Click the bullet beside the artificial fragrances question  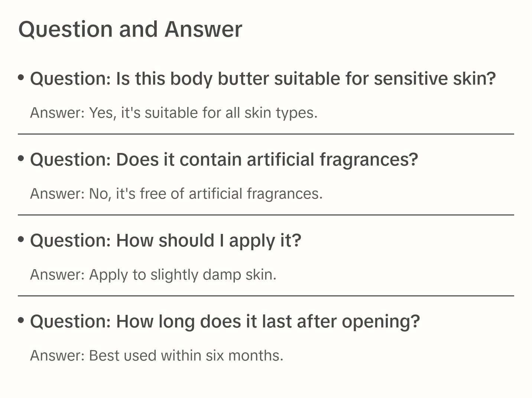[x=21, y=158]
